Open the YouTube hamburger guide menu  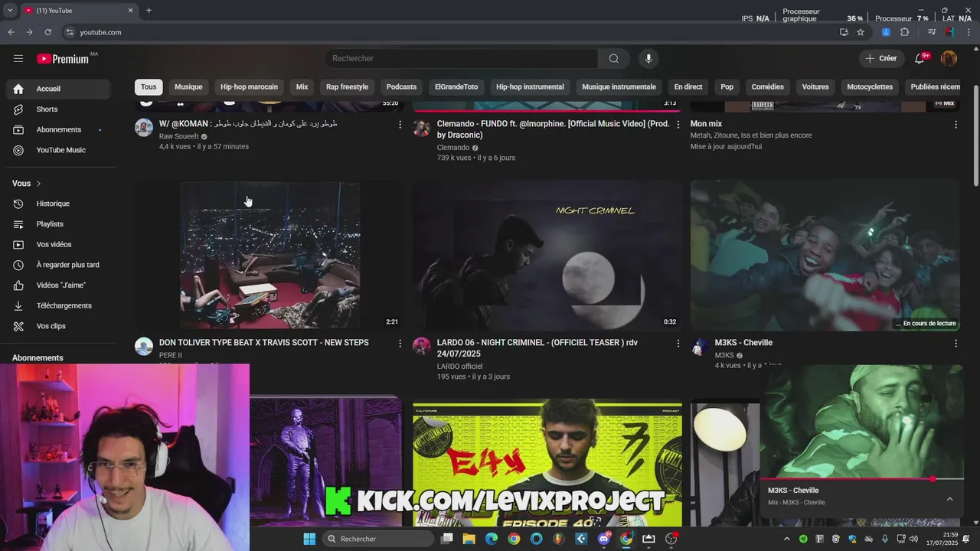click(x=18, y=59)
